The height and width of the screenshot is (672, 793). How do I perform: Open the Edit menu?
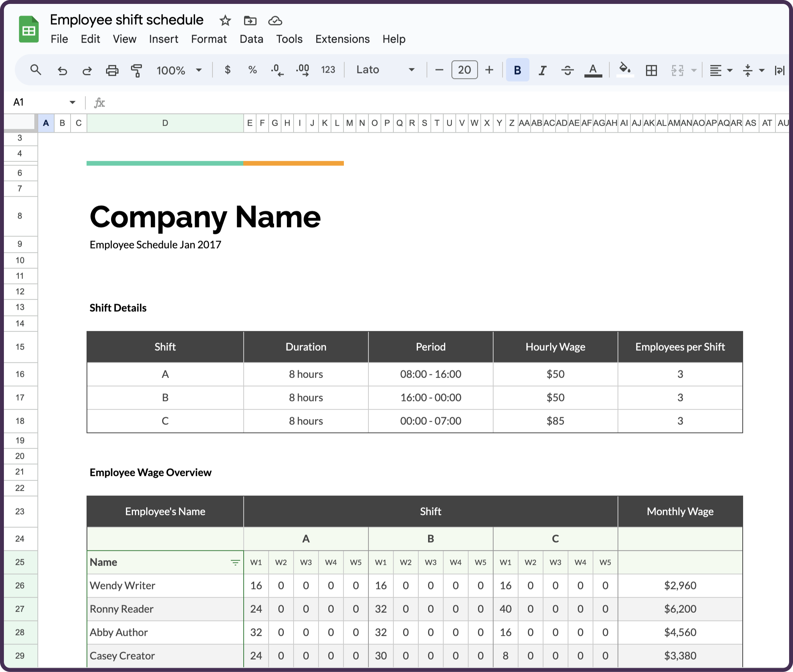pos(90,39)
